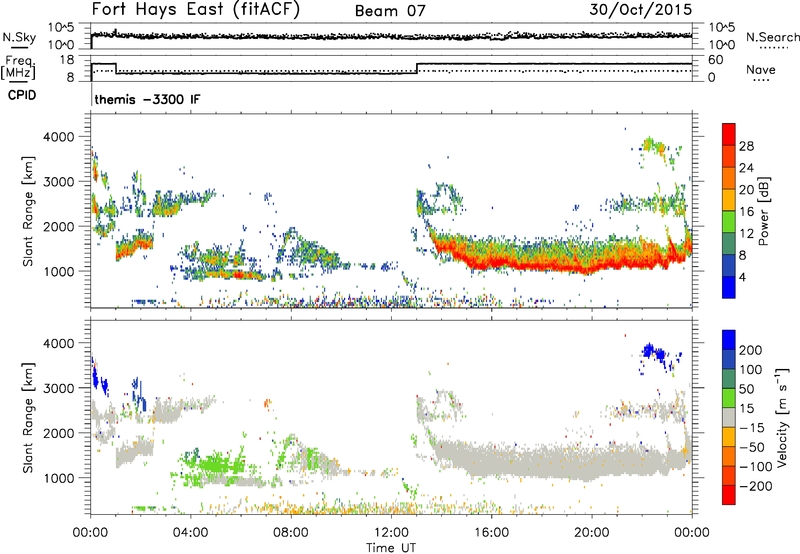This screenshot has height=554, width=800.
Task: Click the 'Power [dB]' colorbar label
Action: point(763,211)
